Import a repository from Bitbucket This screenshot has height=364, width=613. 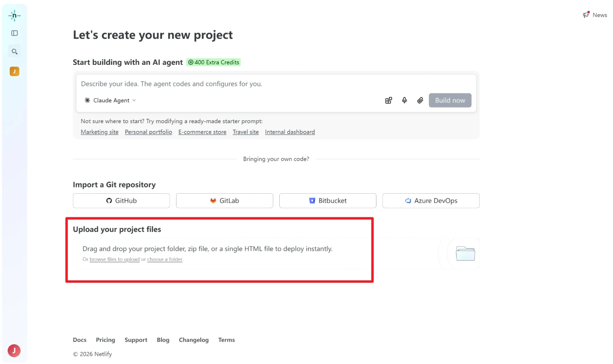327,201
